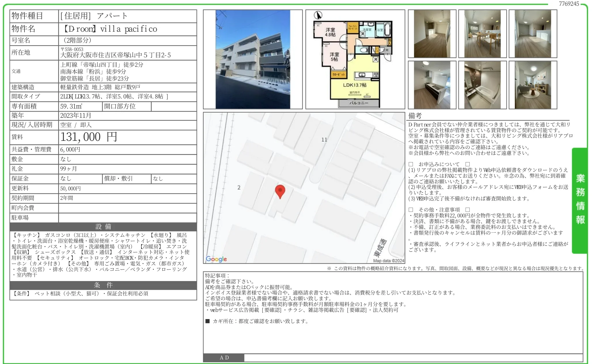Click the 設備 section header bar
Image resolution: width=592 pixels, height=364 pixels.
pos(103,227)
